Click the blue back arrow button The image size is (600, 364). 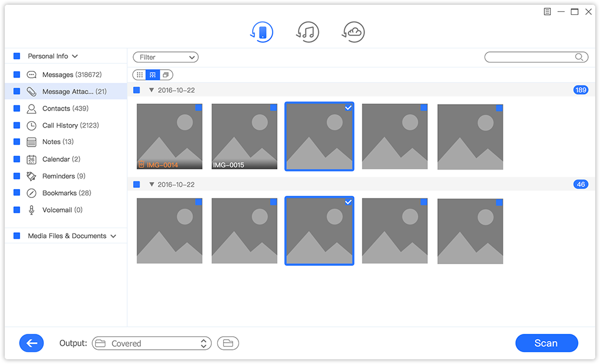[x=31, y=343]
